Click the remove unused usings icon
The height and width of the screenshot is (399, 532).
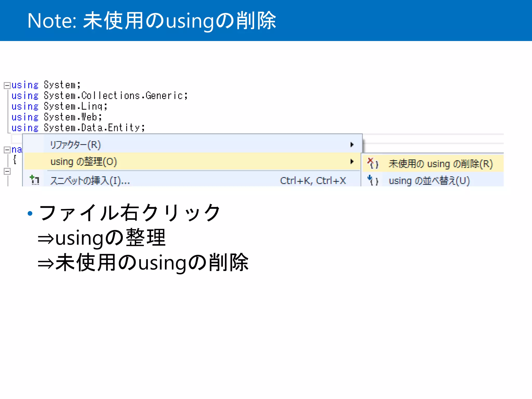373,163
